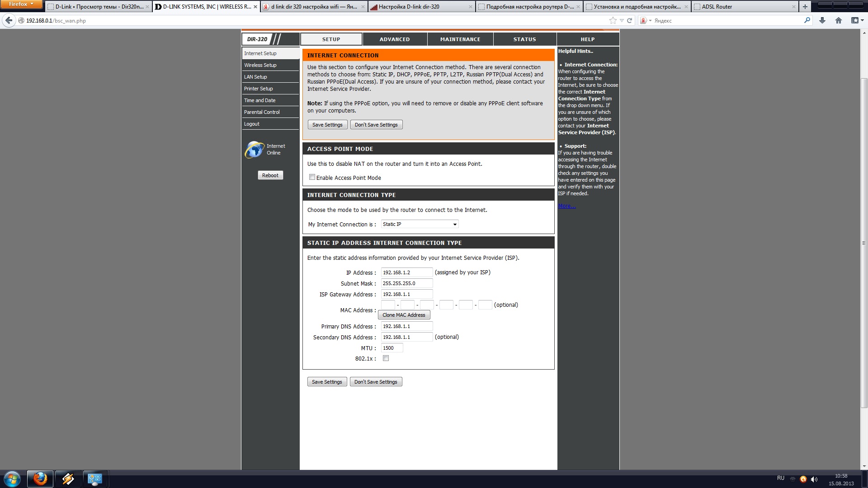
Task: Open a new tab with plus icon
Action: pyautogui.click(x=805, y=7)
